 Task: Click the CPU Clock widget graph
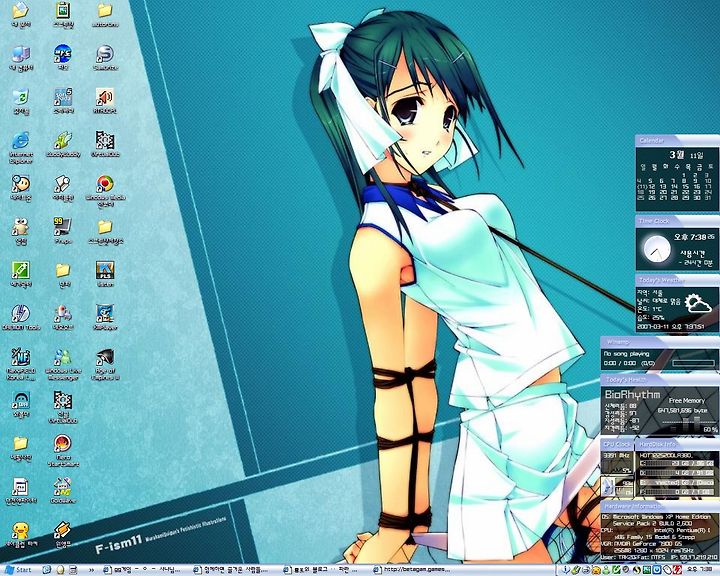click(x=617, y=465)
